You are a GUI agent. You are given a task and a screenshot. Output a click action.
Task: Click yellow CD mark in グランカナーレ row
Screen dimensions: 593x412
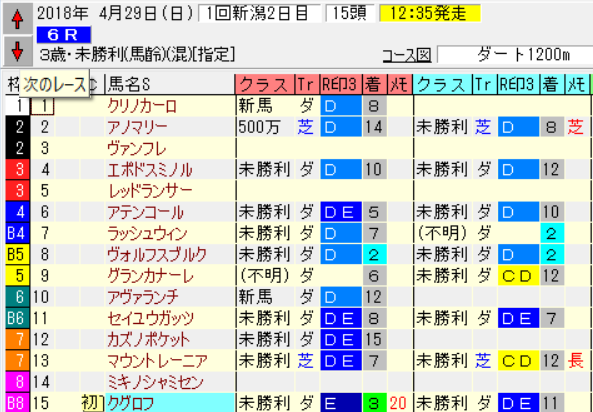coord(518,275)
